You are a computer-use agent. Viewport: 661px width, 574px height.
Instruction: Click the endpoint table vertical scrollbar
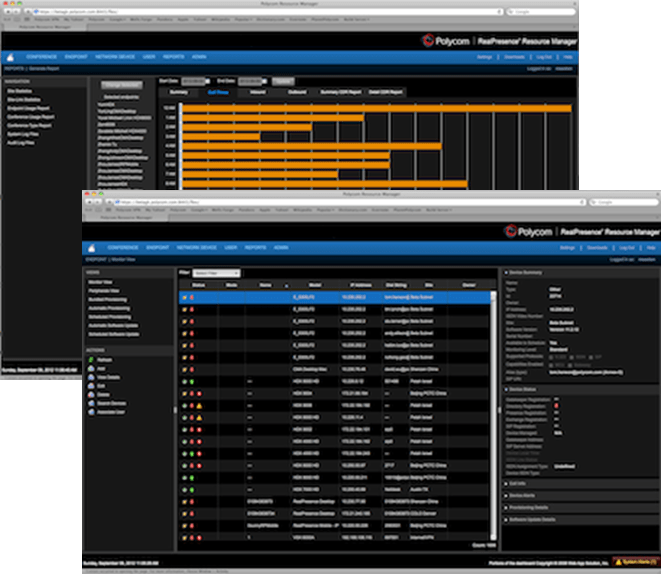(493, 415)
